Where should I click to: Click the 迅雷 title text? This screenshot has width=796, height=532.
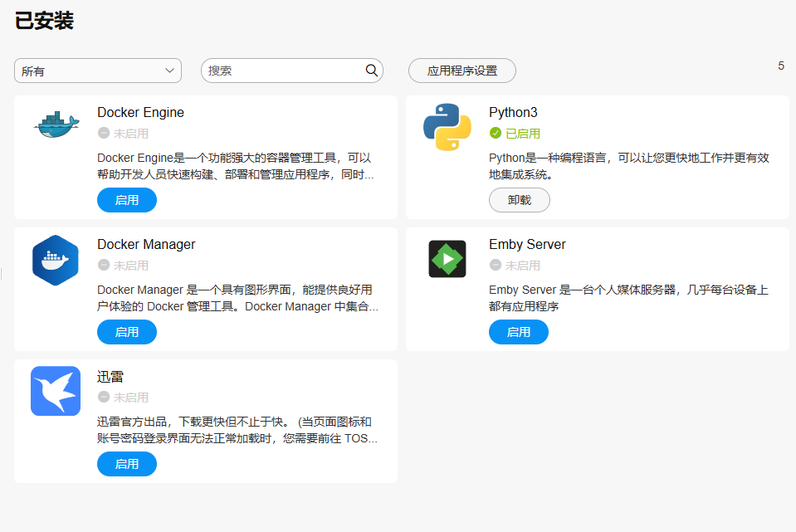coord(110,377)
